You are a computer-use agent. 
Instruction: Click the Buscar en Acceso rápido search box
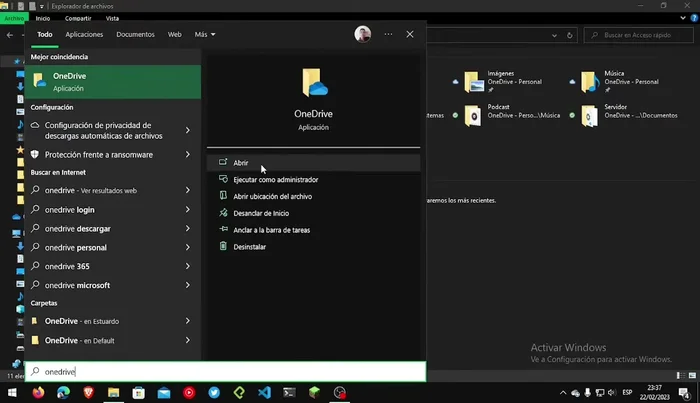(638, 35)
